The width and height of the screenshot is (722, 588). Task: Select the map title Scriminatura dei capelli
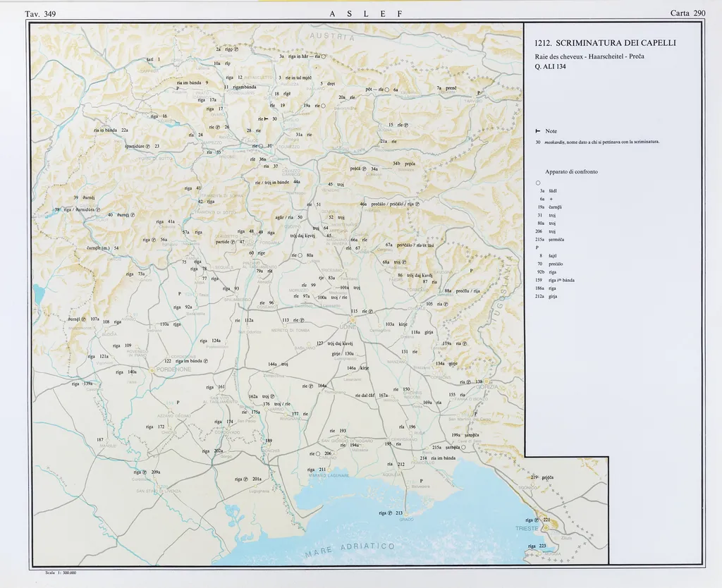coord(605,43)
